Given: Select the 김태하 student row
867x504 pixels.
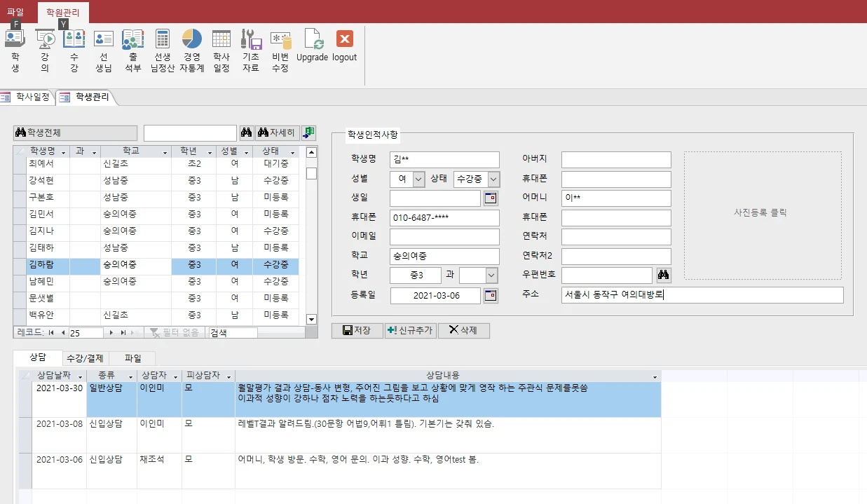Looking at the screenshot, I should pos(42,247).
